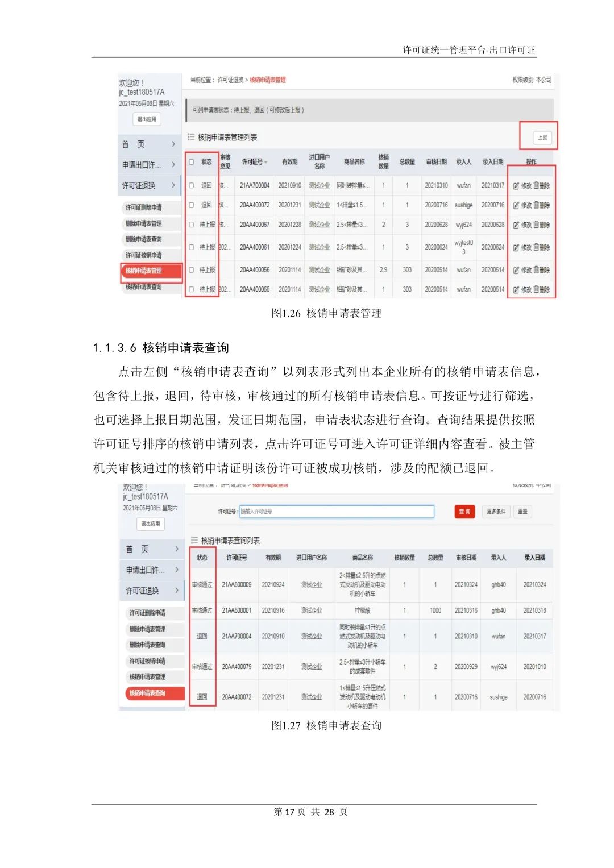Viewport: 614px width, 868px height.
Task: Check the box for row 21AA700004 in Figure 1.26
Action: [192, 185]
